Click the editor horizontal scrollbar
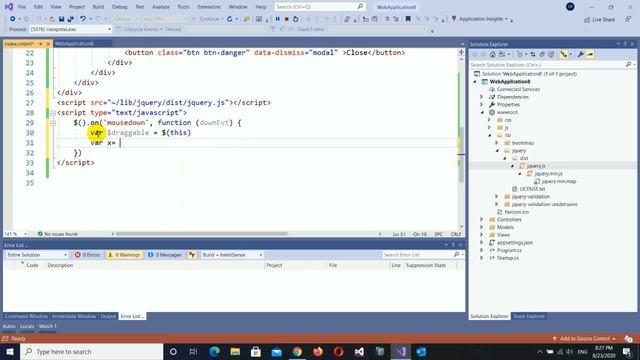The image size is (640, 360). coord(202,234)
